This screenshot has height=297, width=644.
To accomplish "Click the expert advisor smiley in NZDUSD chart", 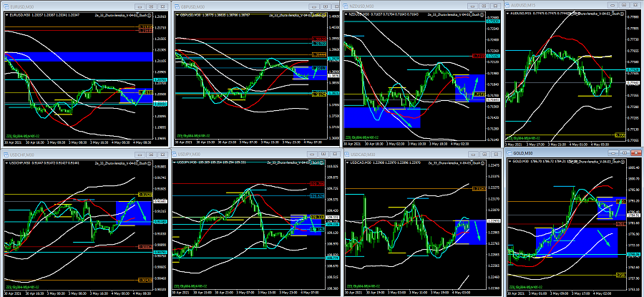I will [481, 14].
